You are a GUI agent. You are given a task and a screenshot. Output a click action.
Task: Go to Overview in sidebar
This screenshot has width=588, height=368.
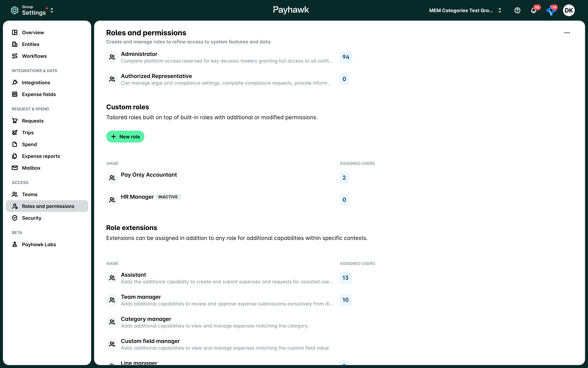(47, 32)
